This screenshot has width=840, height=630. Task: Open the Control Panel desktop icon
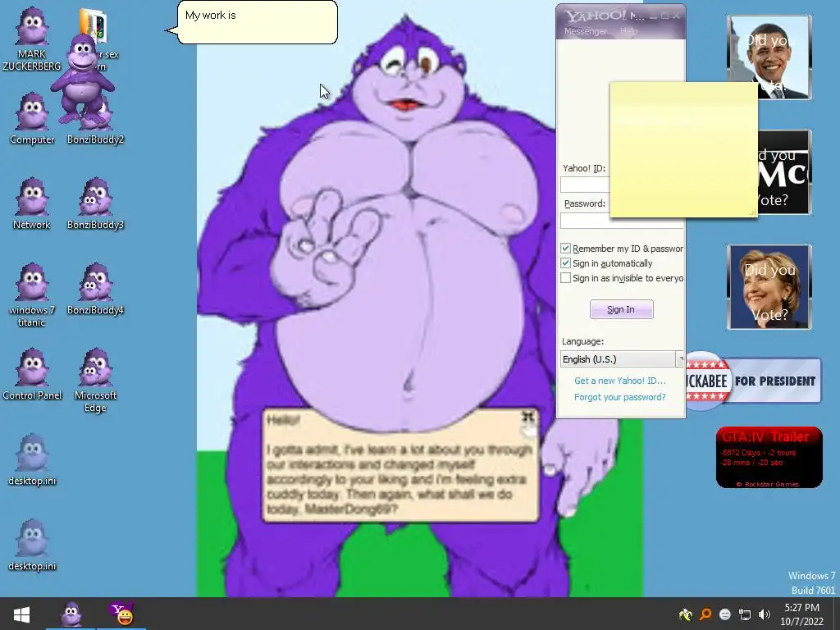tap(32, 374)
